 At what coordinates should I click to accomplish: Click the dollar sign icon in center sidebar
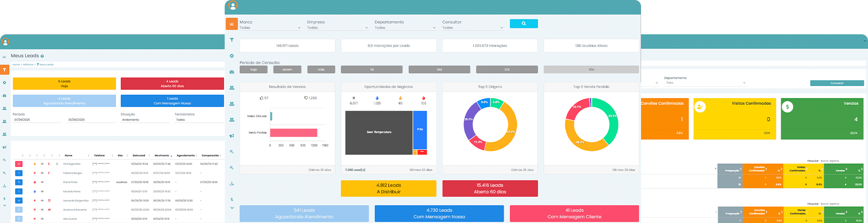[x=231, y=199]
